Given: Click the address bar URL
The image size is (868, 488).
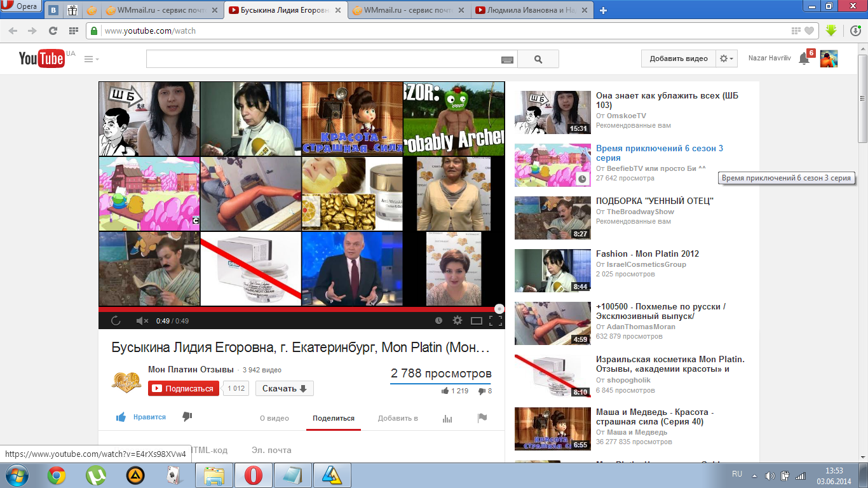Looking at the screenshot, I should click(x=150, y=30).
